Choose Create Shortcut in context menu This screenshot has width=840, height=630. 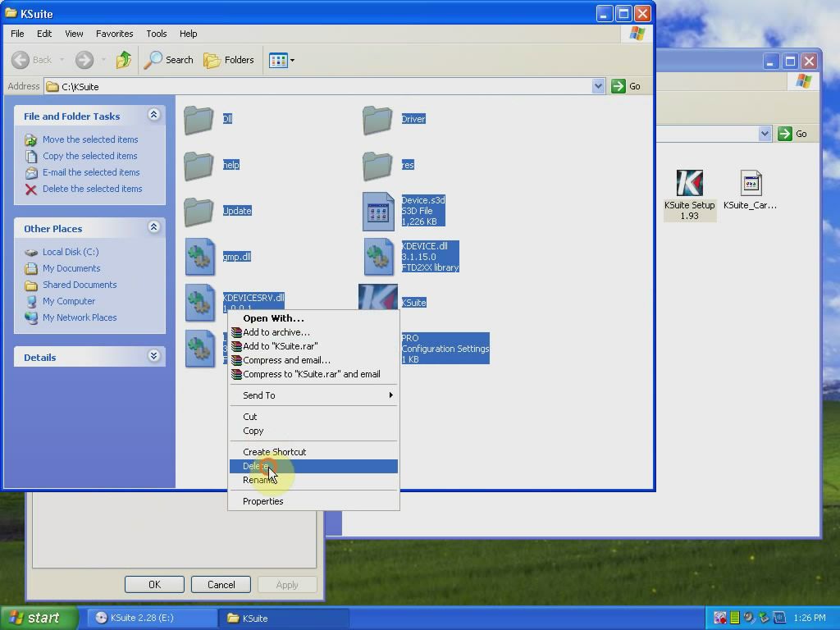(x=313, y=452)
